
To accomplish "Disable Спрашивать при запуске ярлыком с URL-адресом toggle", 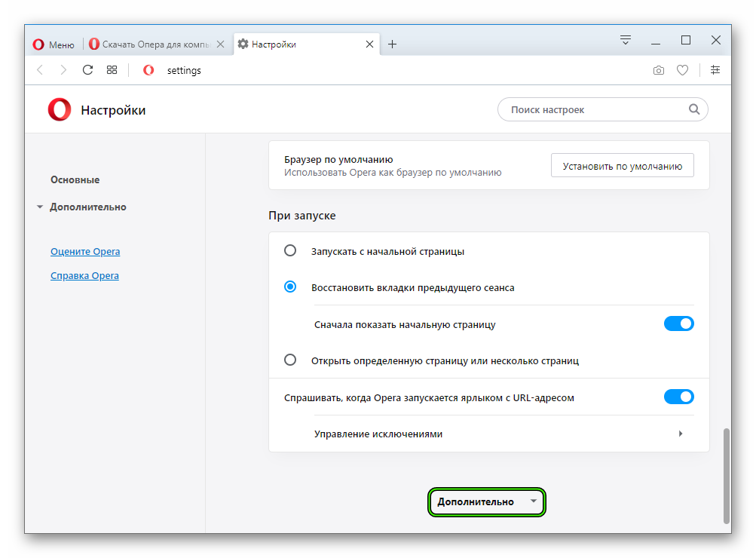I will coord(678,397).
